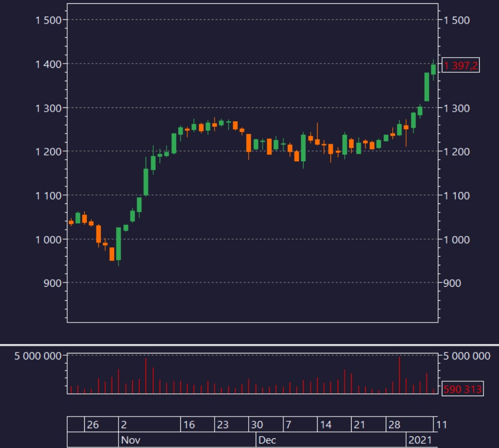Select date 14 on the time axis

pyautogui.click(x=326, y=425)
